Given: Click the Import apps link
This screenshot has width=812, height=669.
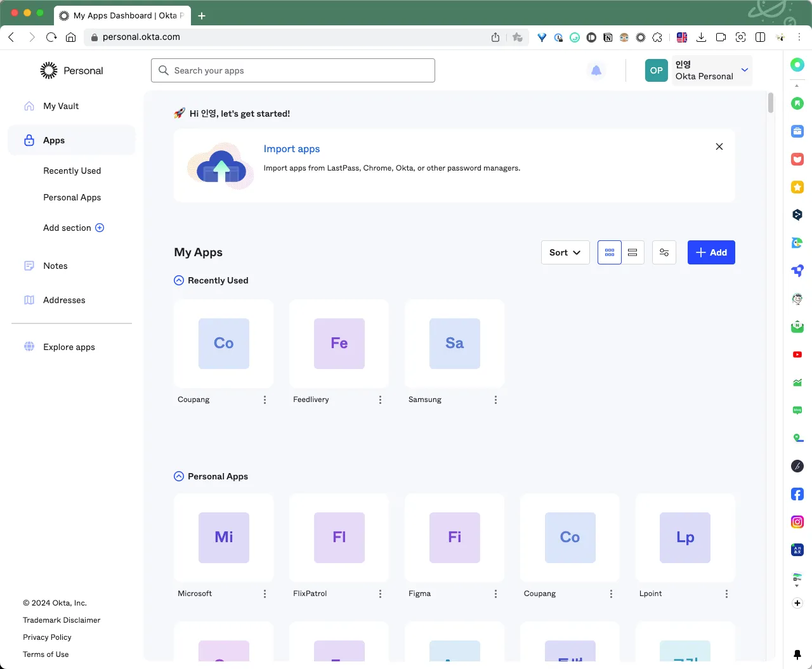Looking at the screenshot, I should 292,148.
